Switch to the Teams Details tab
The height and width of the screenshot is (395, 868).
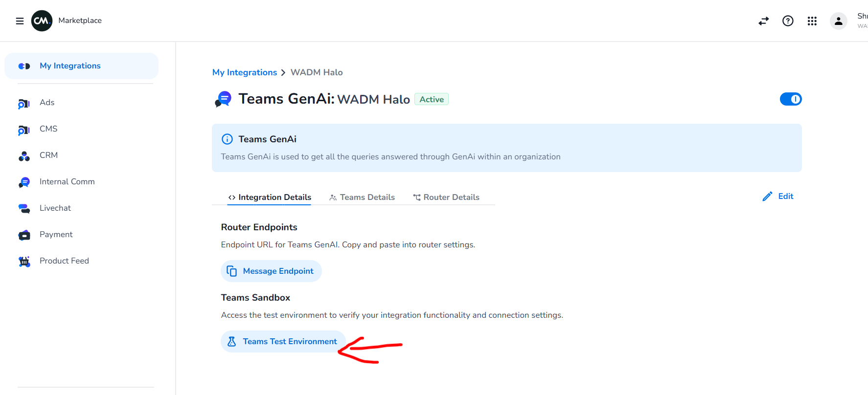click(x=362, y=197)
